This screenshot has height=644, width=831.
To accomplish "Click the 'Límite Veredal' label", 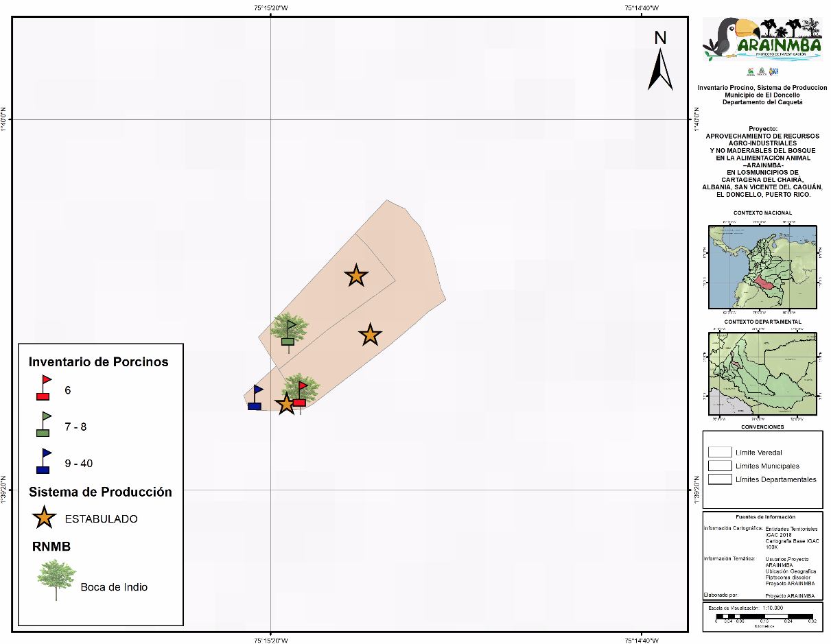I will (x=758, y=453).
